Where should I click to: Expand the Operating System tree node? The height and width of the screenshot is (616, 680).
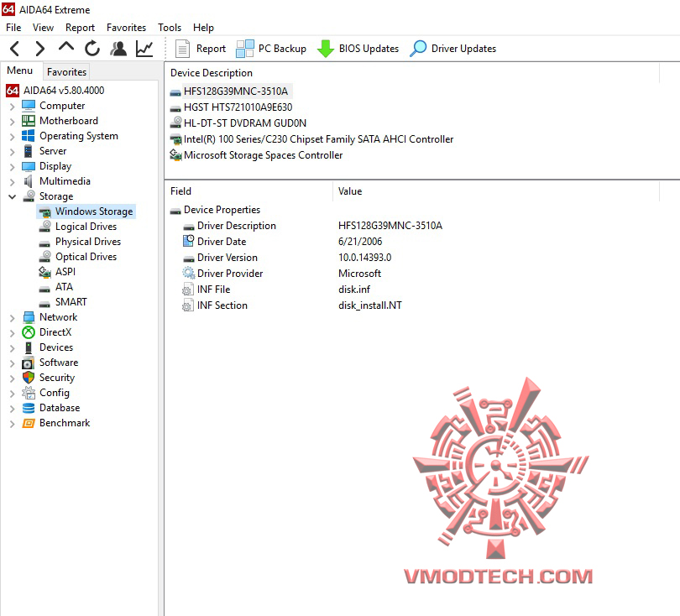pyautogui.click(x=12, y=137)
